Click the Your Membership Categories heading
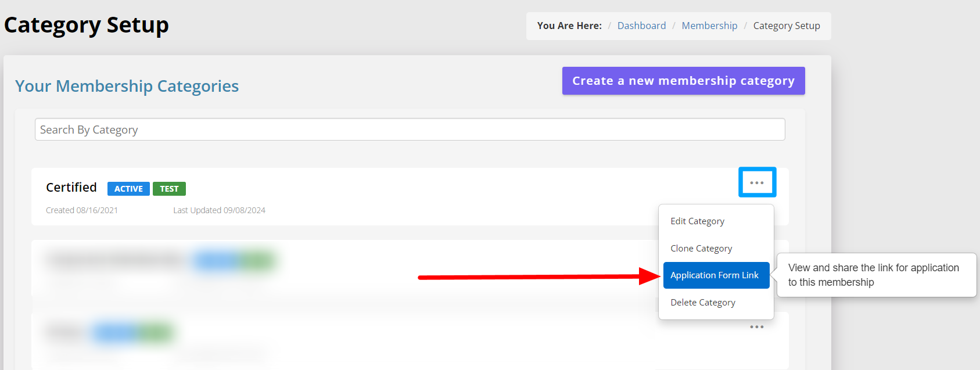The width and height of the screenshot is (980, 370). click(127, 86)
